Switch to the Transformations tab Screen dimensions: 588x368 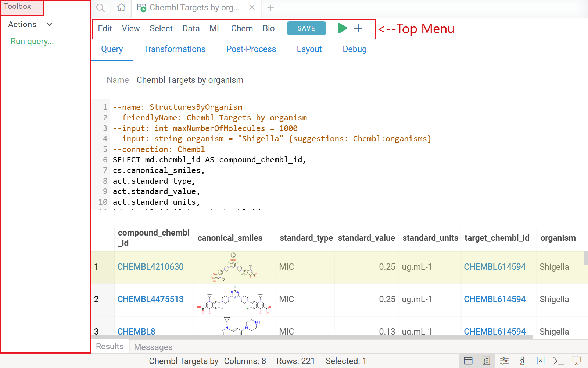coord(174,49)
